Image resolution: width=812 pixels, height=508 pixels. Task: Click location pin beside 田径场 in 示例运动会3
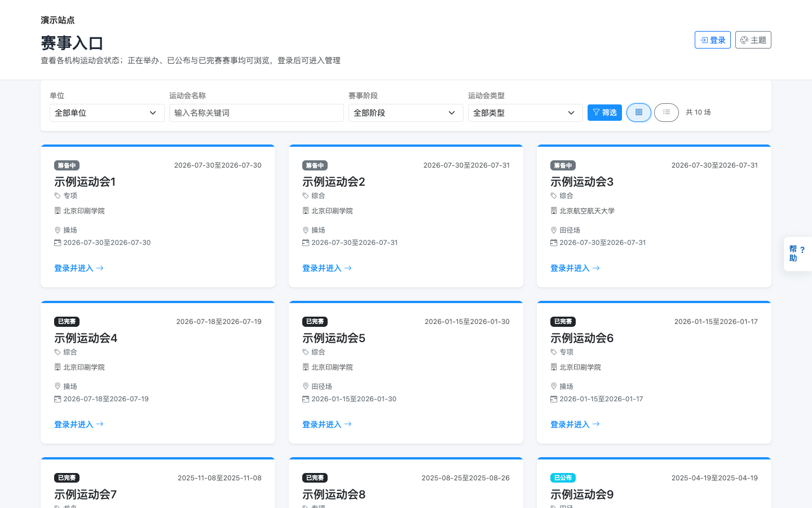(554, 230)
